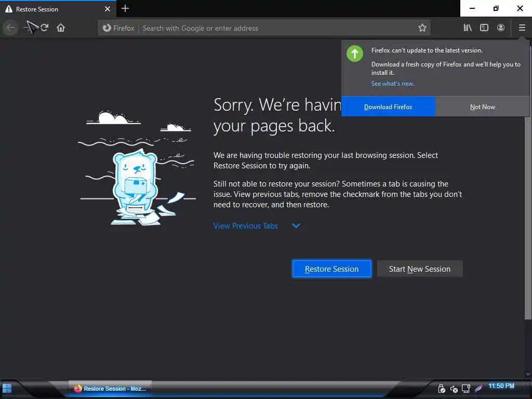Minimize the Firefox window

pos(472,8)
